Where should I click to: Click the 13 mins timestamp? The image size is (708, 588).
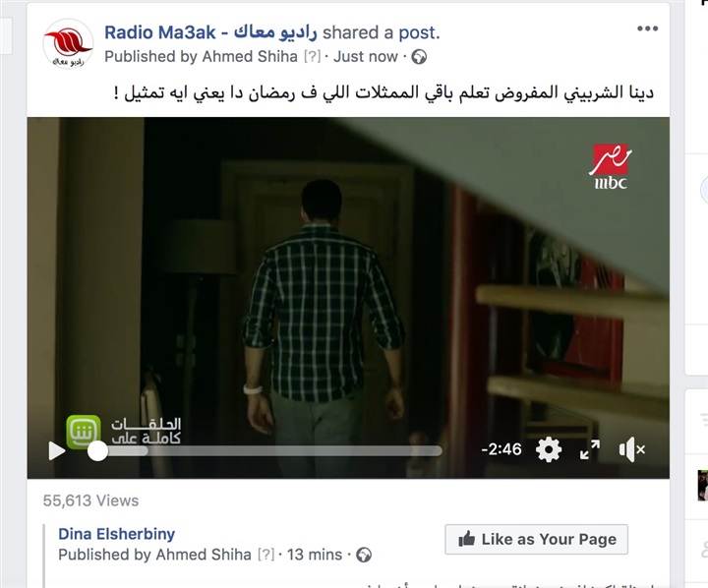click(315, 555)
